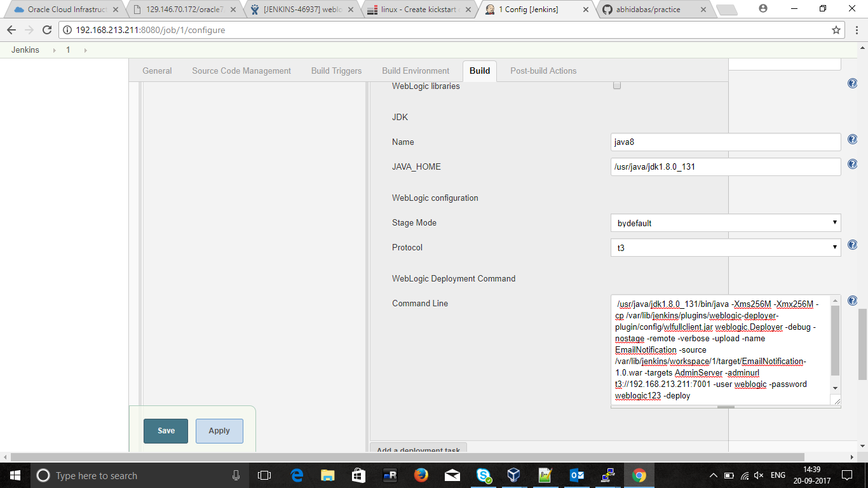The height and width of the screenshot is (488, 868).
Task: Enable the WebLogic libraries checkbox
Action: [x=616, y=86]
